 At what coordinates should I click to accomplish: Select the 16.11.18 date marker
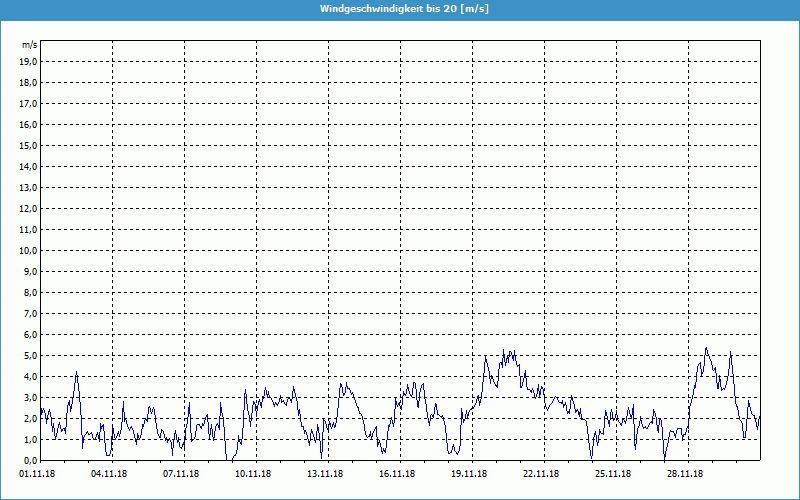(x=398, y=475)
